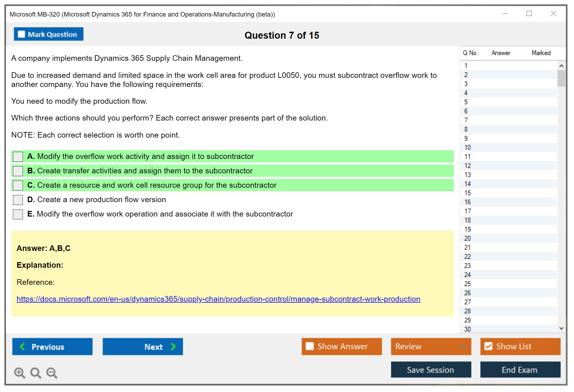Click the reset zoom magnifier icon

tap(36, 373)
